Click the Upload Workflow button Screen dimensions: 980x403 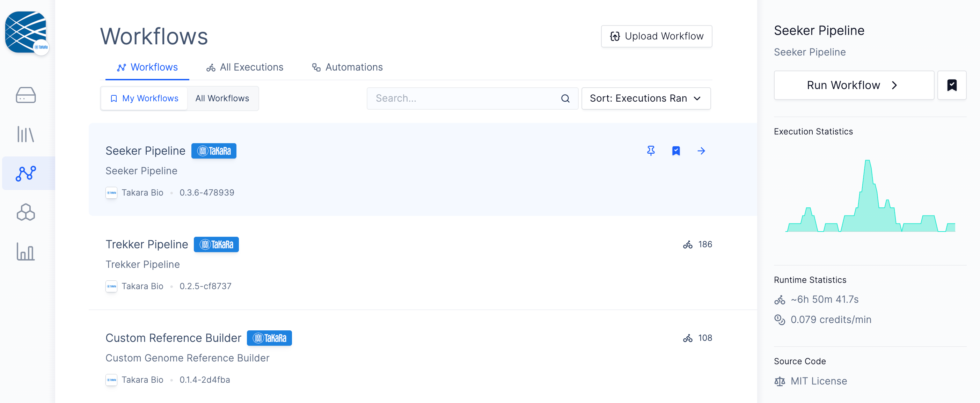pyautogui.click(x=657, y=36)
